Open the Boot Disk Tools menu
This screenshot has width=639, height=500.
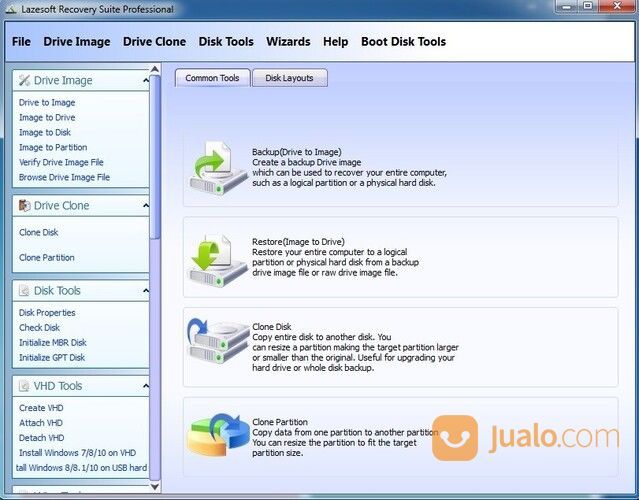coord(403,42)
